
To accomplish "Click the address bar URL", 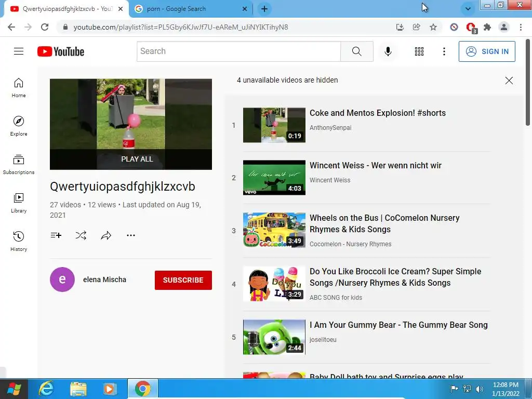I will pos(180,27).
